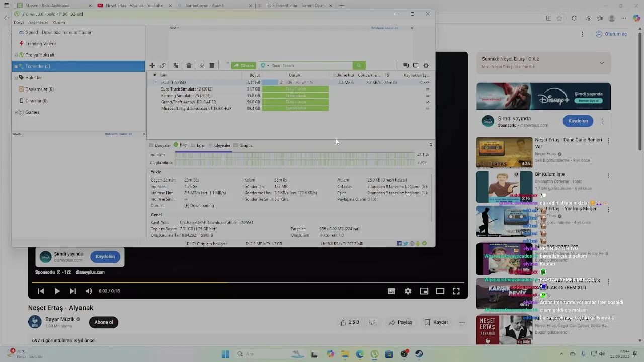The height and width of the screenshot is (362, 644).
Task: Collapse the uTorrent detail pane with double chevron
Action: click(431, 145)
